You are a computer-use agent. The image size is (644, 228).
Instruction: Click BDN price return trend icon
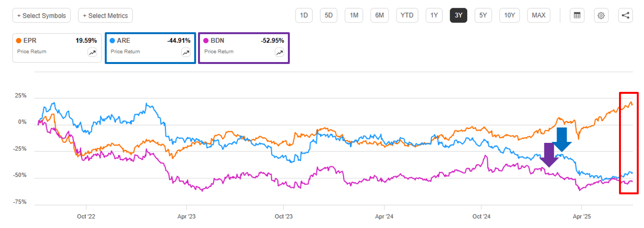coord(279,52)
